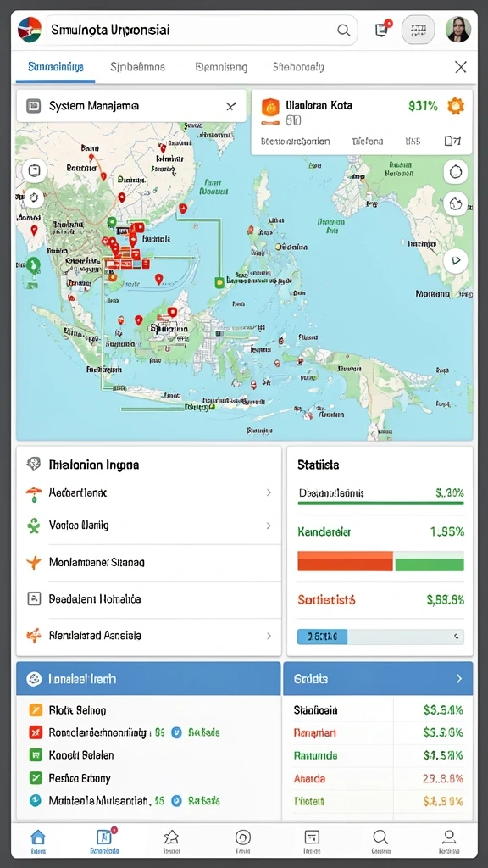Open the user profile avatar

tap(458, 30)
